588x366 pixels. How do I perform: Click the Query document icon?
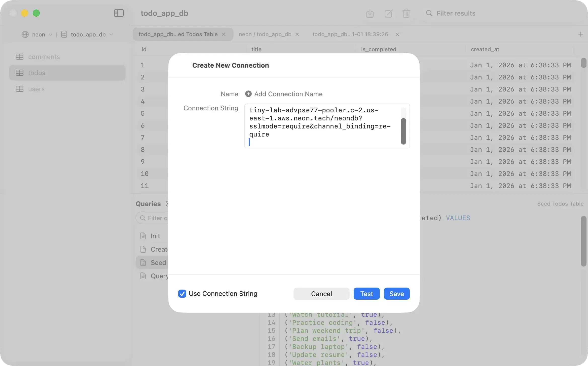point(143,276)
